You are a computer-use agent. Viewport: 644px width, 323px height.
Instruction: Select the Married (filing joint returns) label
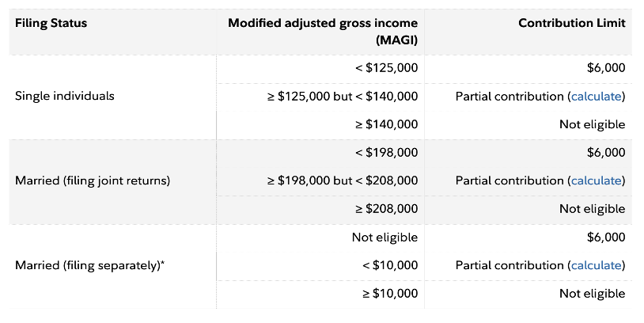(93, 180)
